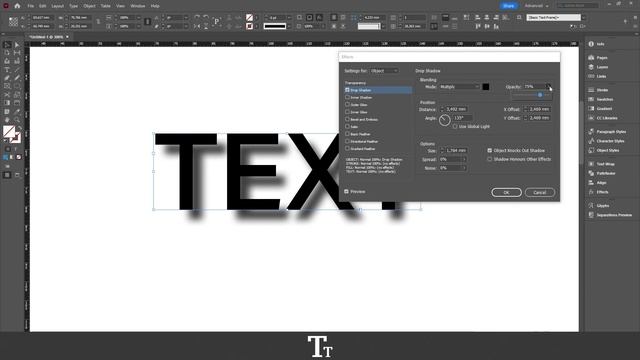
Task: Click the Home icon in the top bar
Action: 17,6
